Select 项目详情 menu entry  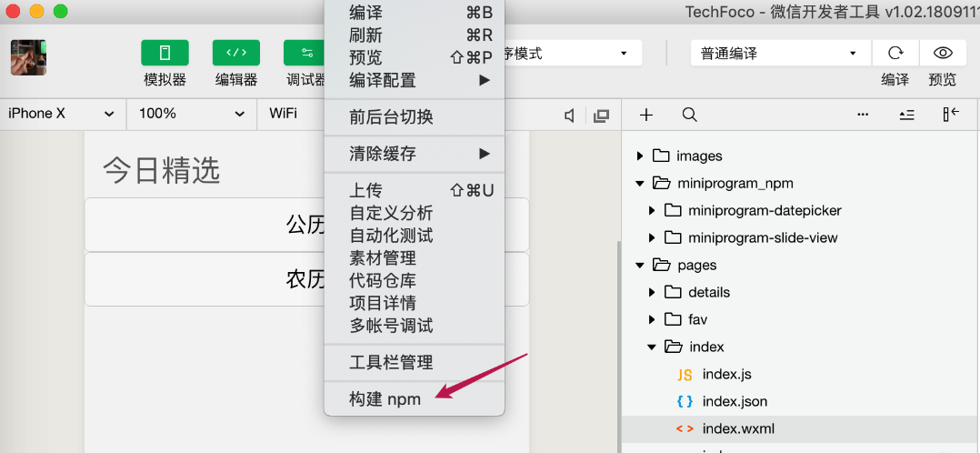[383, 303]
